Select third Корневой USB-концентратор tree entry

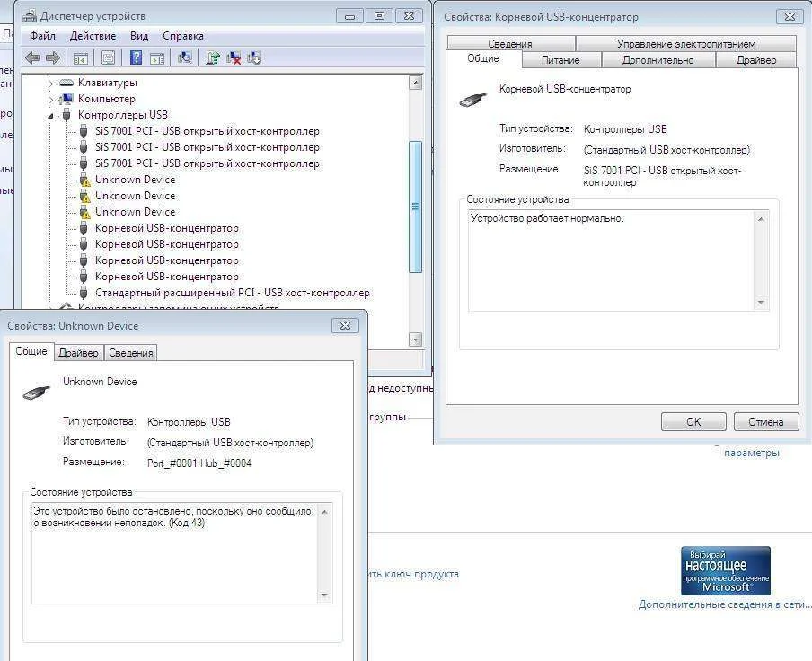[167, 260]
